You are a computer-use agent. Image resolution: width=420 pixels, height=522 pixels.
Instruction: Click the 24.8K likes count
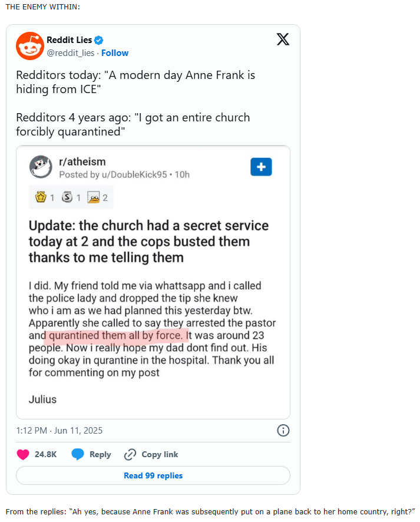click(45, 454)
